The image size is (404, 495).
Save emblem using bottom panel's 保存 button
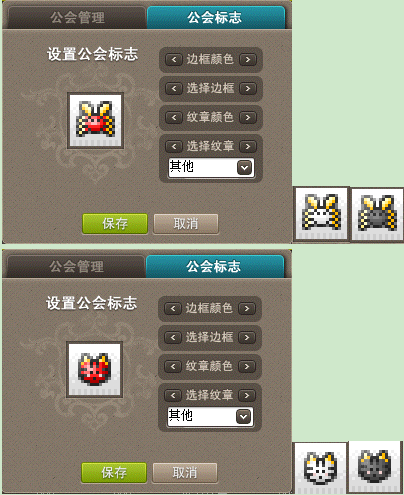114,473
